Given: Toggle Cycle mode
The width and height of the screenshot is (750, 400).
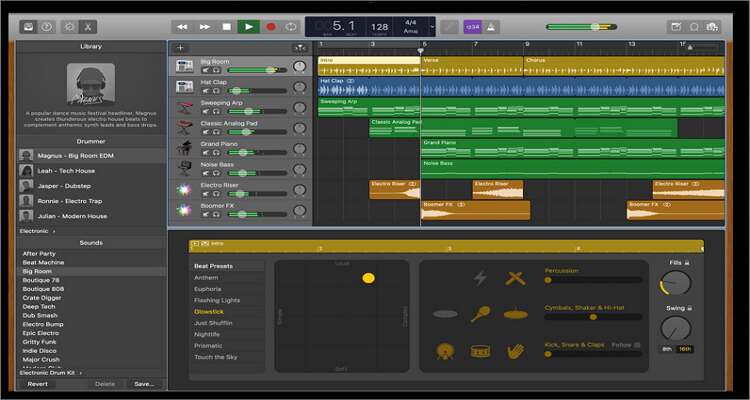Looking at the screenshot, I should 291,27.
